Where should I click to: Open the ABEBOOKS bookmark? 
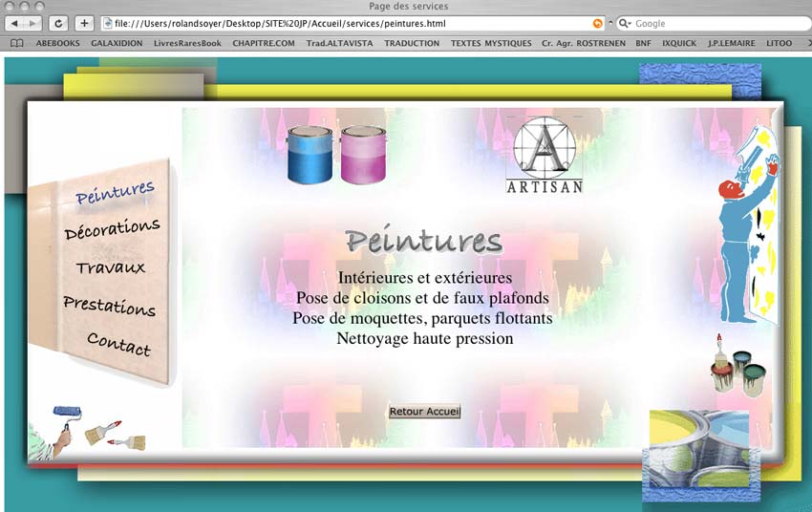58,44
